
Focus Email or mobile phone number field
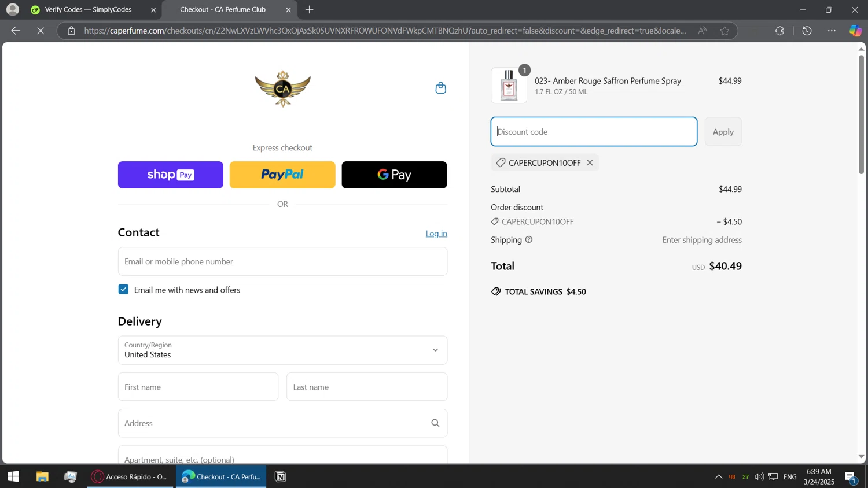tap(282, 261)
